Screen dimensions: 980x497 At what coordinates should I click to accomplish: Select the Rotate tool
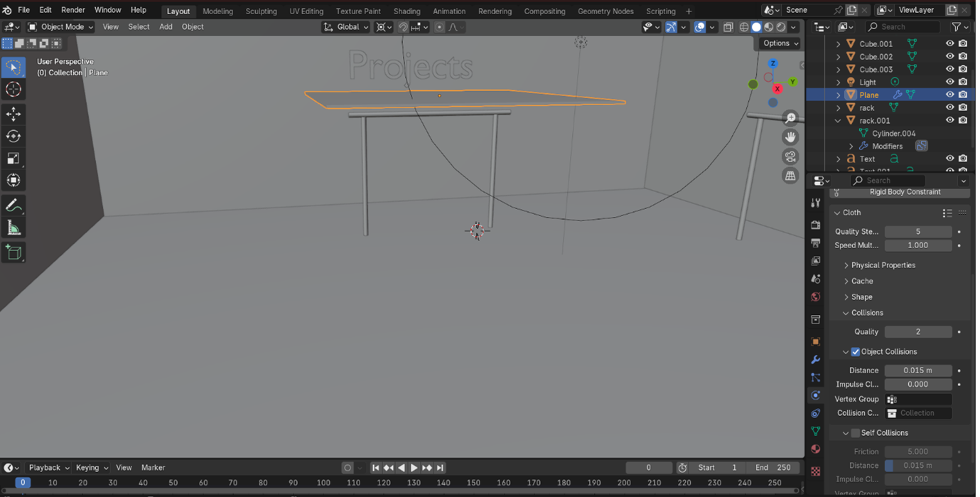coord(14,136)
